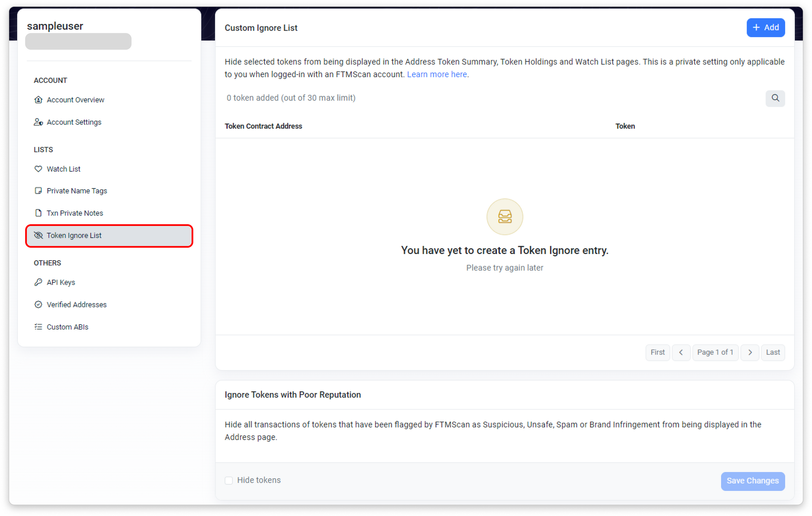Go to next page with right chevron

pos(750,353)
